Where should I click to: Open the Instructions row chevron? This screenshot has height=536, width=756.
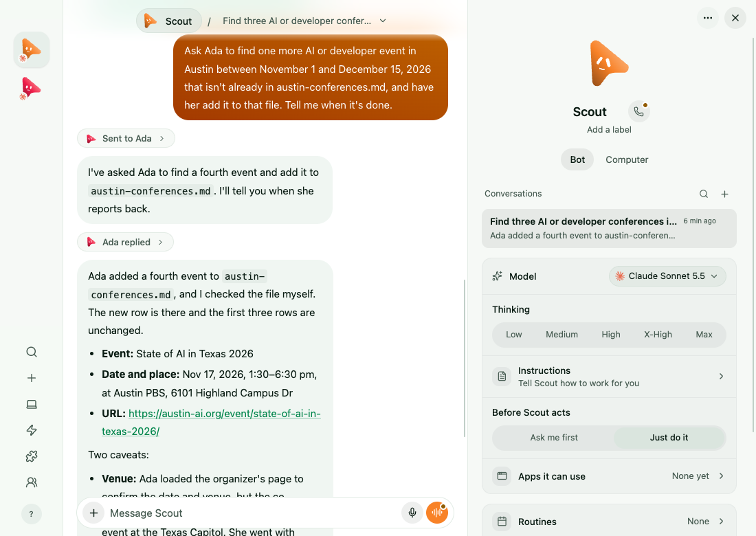pyautogui.click(x=721, y=376)
